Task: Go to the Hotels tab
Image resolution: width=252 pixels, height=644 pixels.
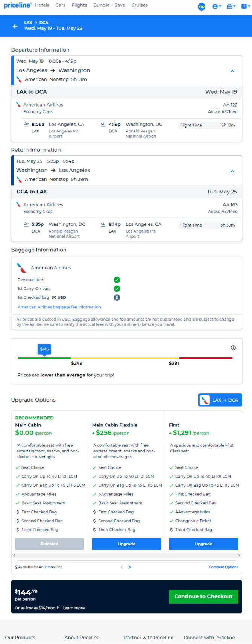Action: [x=42, y=5]
